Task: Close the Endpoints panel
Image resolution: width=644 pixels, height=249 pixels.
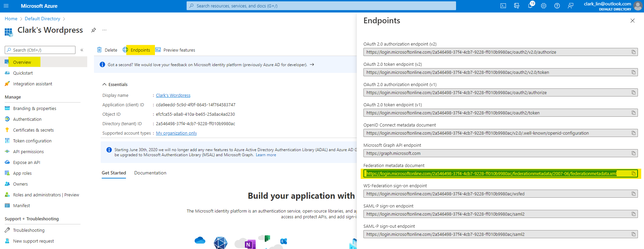Action: coord(632,21)
